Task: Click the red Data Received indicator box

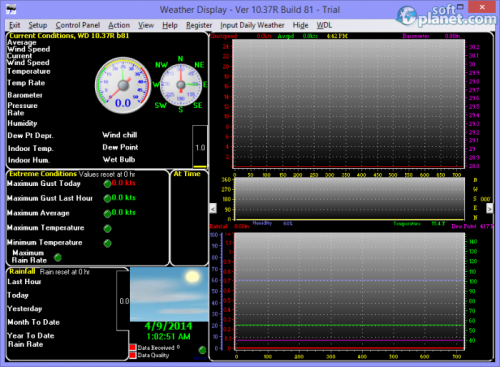Action: click(133, 347)
